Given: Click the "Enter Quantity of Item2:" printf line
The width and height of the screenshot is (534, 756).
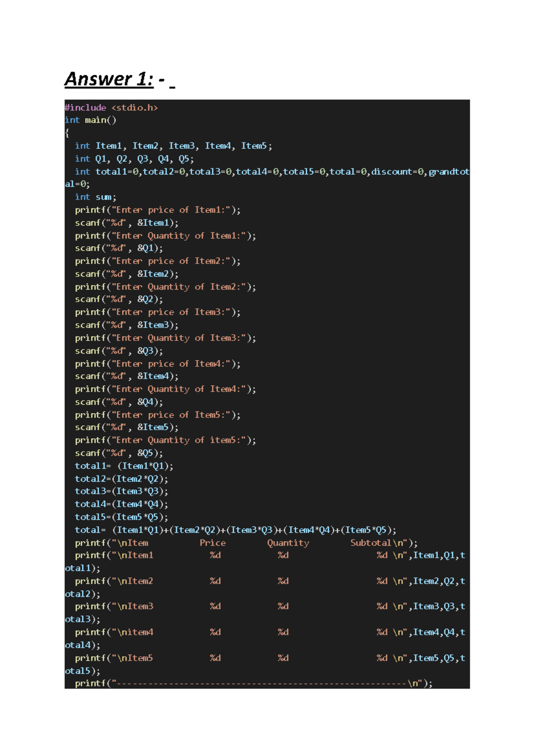Looking at the screenshot, I should [x=165, y=287].
